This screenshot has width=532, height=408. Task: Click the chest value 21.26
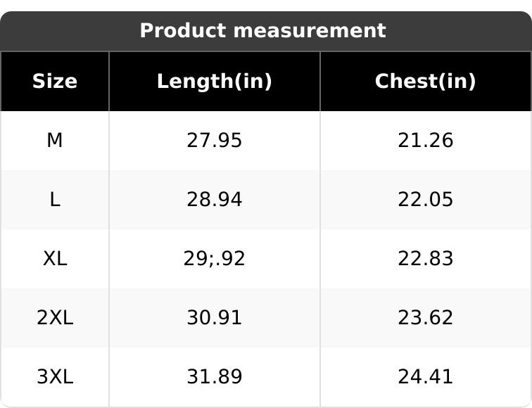(x=425, y=141)
